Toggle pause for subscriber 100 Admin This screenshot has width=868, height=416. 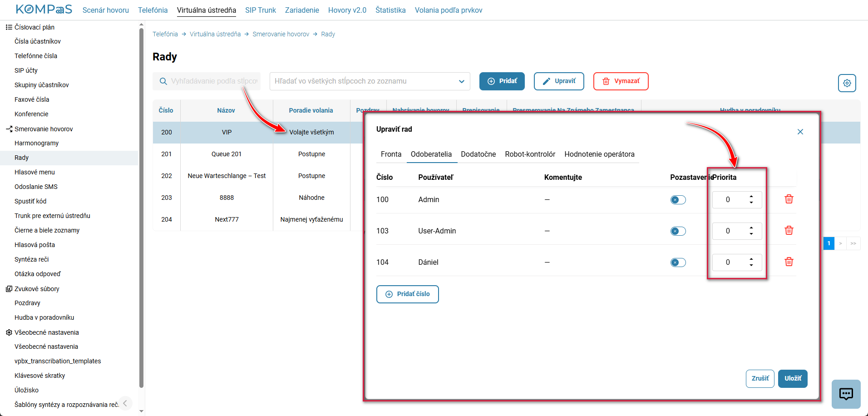678,200
